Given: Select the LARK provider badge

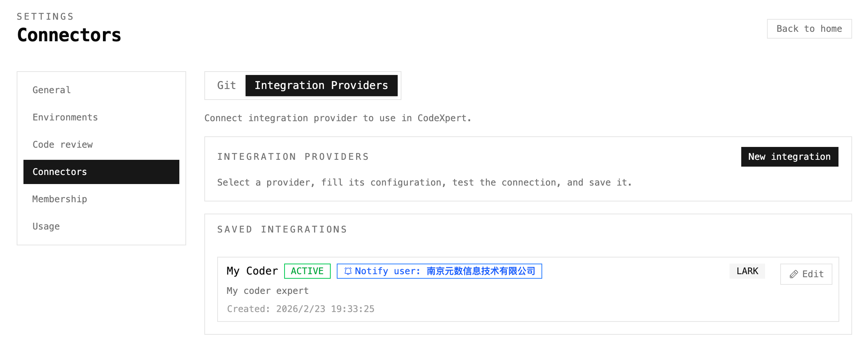Looking at the screenshot, I should (x=747, y=271).
